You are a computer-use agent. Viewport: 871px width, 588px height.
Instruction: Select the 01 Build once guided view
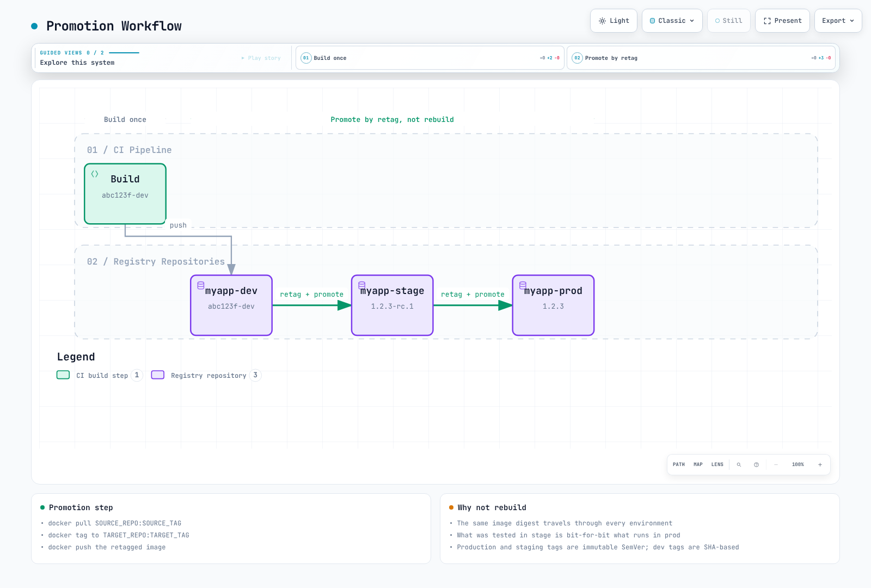click(430, 58)
